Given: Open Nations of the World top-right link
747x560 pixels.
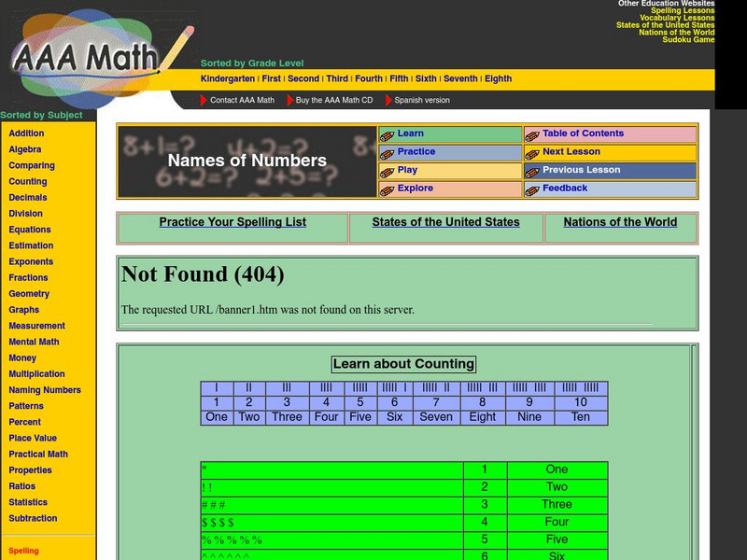Looking at the screenshot, I should (x=676, y=33).
